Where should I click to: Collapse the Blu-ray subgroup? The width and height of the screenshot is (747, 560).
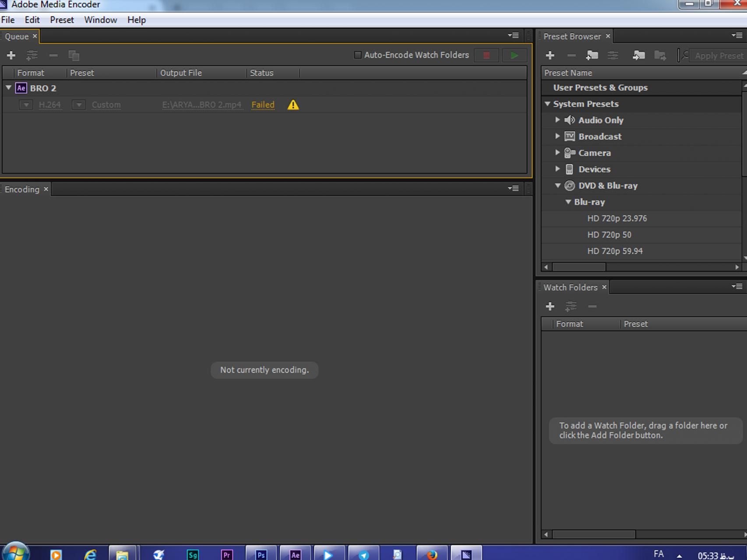click(x=568, y=202)
